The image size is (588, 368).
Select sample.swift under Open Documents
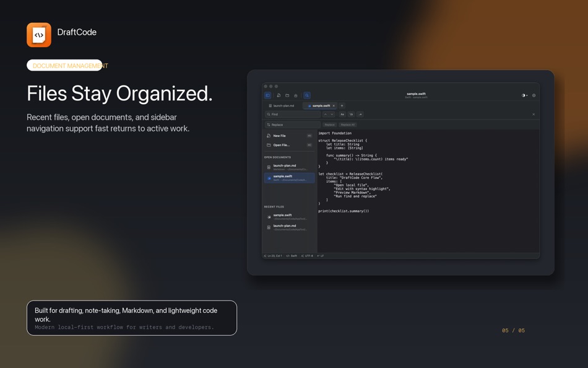(x=289, y=178)
